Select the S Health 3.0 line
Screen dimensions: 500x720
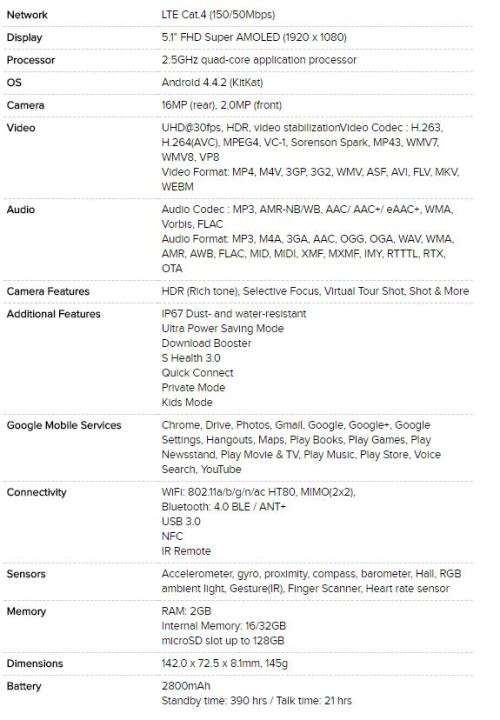tap(191, 358)
